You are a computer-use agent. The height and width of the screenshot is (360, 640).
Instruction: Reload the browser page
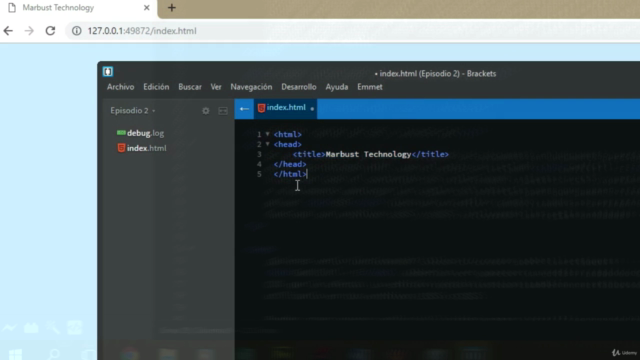click(50, 31)
